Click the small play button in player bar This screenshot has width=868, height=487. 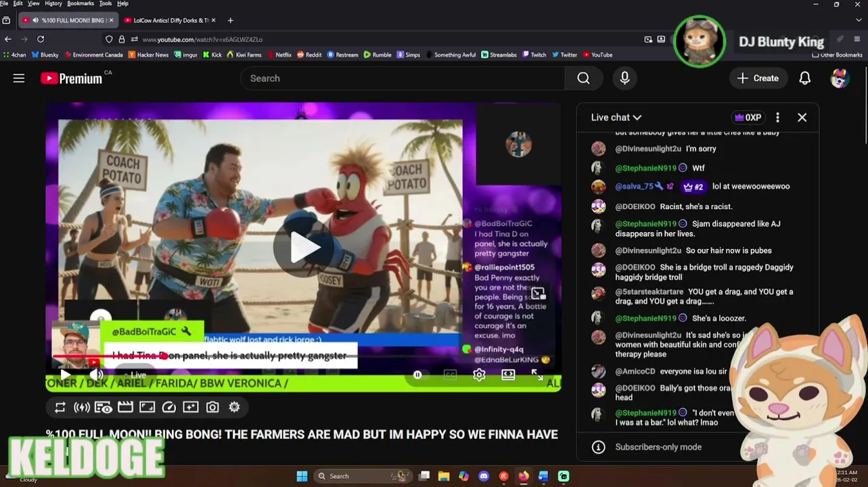point(65,375)
